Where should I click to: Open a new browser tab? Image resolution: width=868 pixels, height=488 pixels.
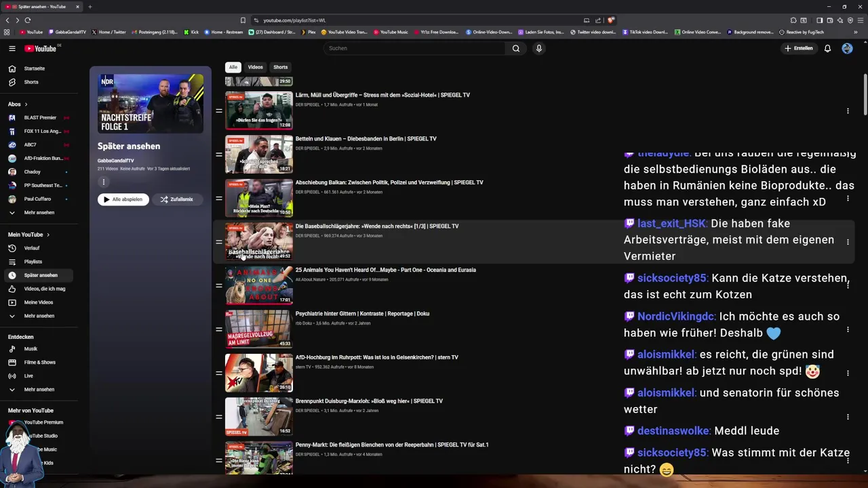click(x=90, y=7)
